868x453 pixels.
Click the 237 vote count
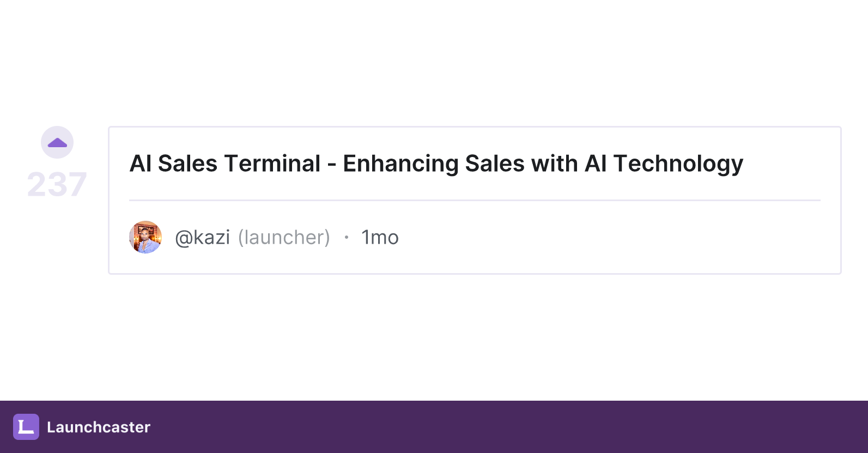tap(57, 184)
